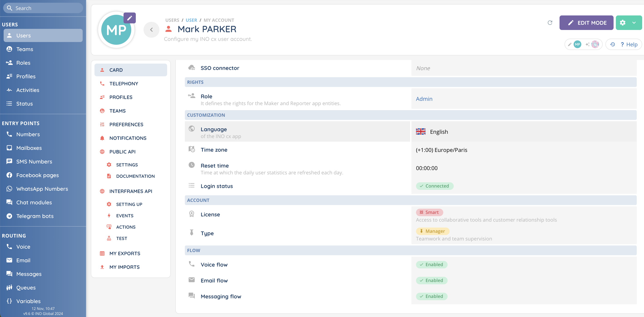
Task: Open WhatsApp Numbers from the sidebar
Action: pyautogui.click(x=42, y=189)
